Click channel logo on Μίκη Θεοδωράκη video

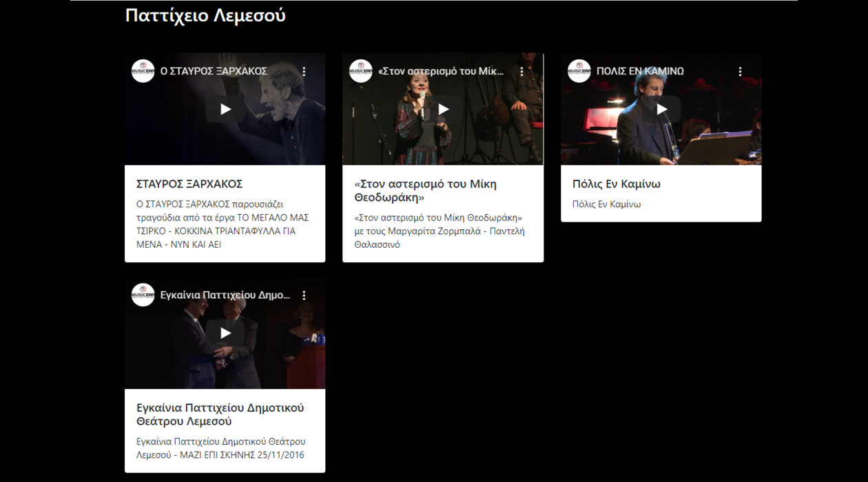pyautogui.click(x=361, y=71)
